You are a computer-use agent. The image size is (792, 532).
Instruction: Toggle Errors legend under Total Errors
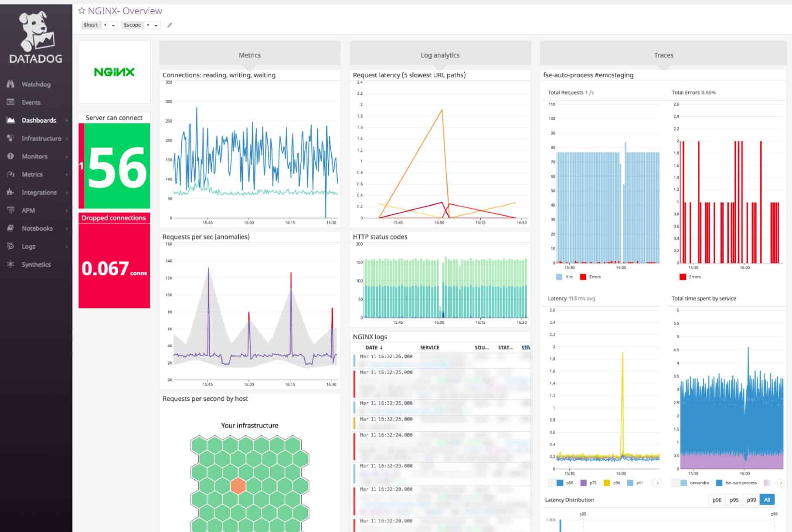point(683,277)
